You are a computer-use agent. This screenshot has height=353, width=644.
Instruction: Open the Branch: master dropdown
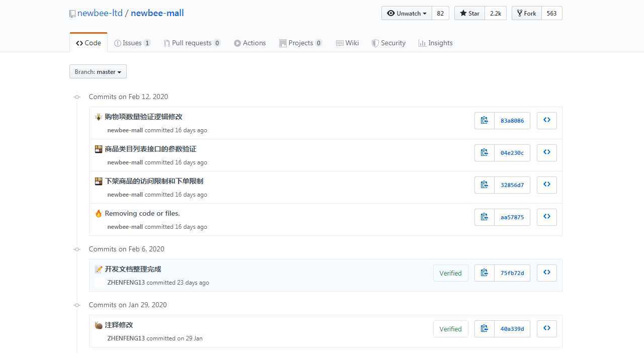pyautogui.click(x=98, y=72)
